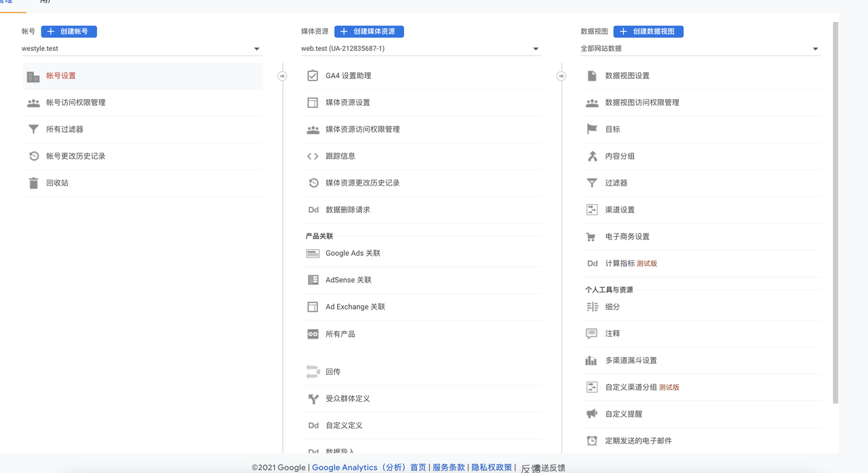Click the 回收站 trash icon

pyautogui.click(x=33, y=183)
